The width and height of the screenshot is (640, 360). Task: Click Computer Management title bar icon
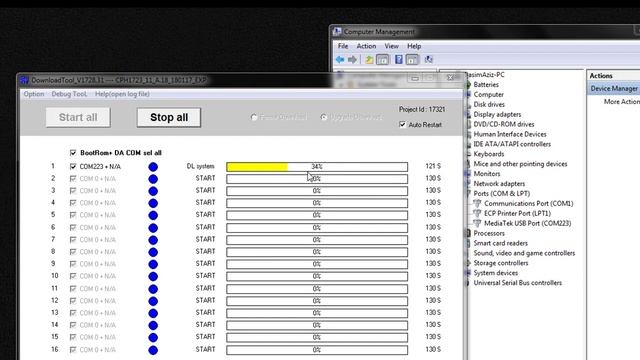point(337,31)
